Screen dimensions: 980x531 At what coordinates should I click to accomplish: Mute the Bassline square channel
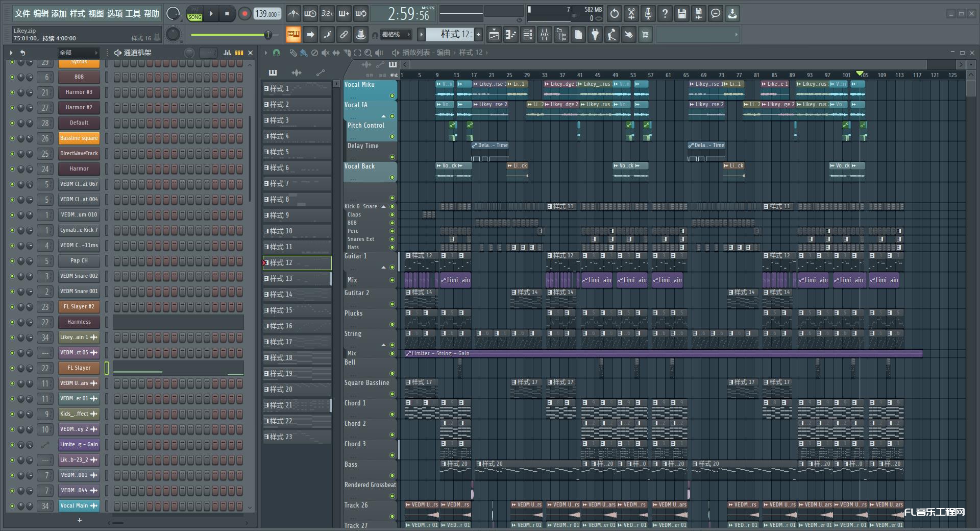pyautogui.click(x=12, y=138)
